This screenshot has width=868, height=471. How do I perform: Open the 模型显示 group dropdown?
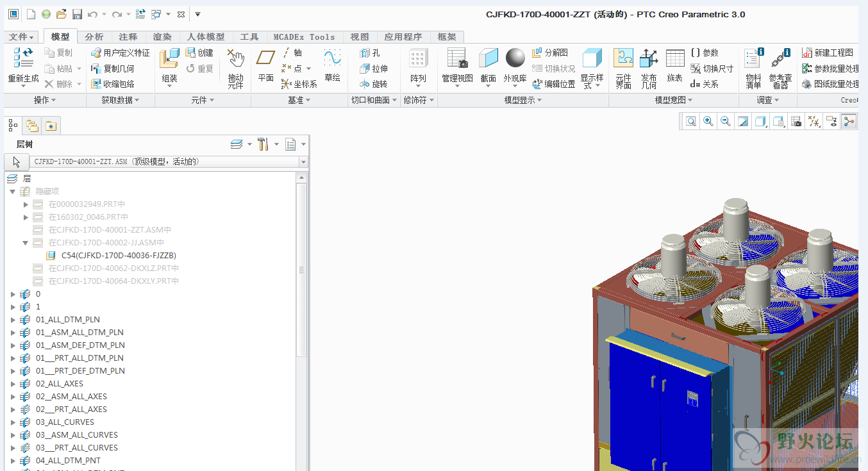click(x=523, y=100)
